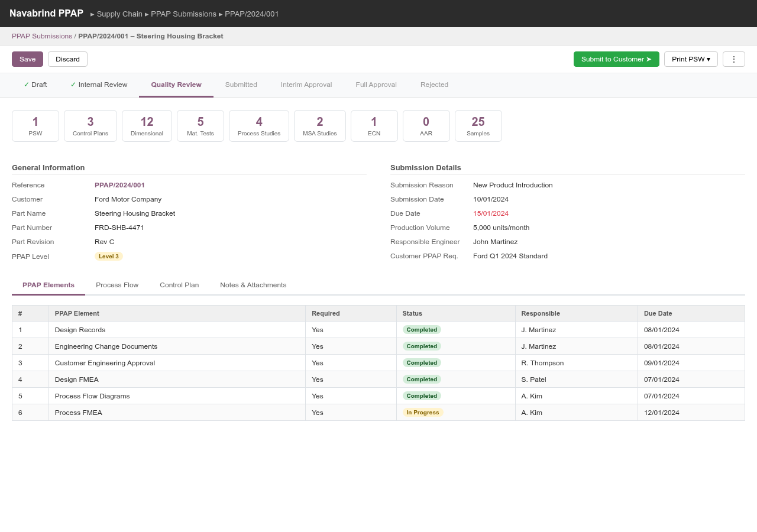Click the red Due Date value
This screenshot has height=532, width=757.
tap(490, 213)
